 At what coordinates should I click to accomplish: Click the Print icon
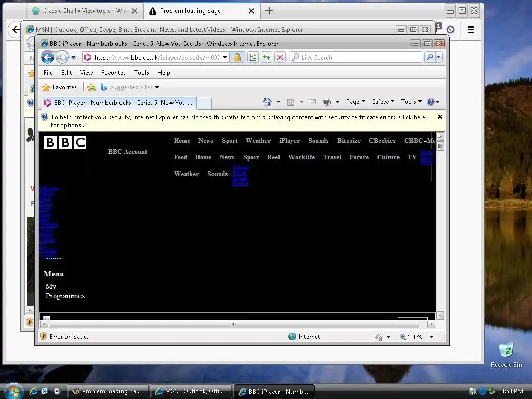tap(327, 102)
